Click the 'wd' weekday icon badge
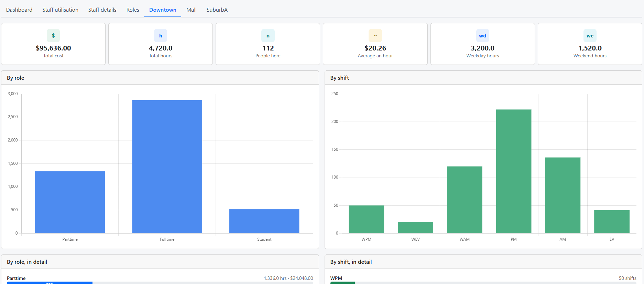The height and width of the screenshot is (284, 644). point(483,36)
